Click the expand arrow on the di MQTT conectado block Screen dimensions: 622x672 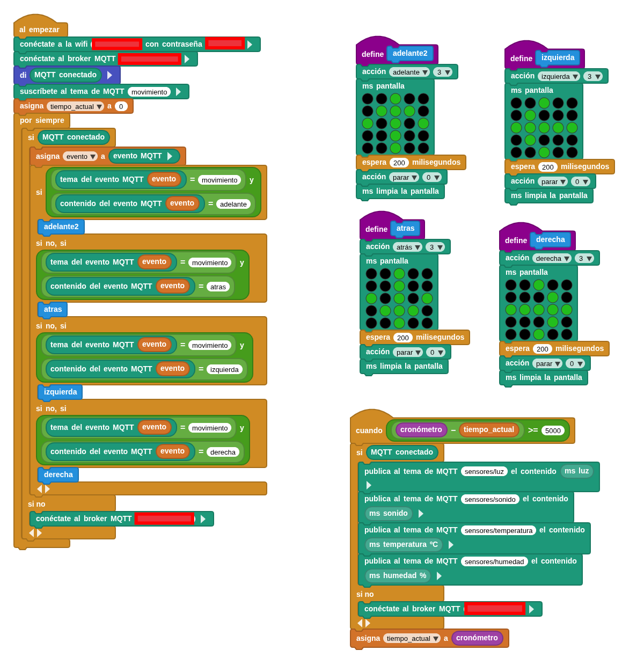pyautogui.click(x=109, y=75)
